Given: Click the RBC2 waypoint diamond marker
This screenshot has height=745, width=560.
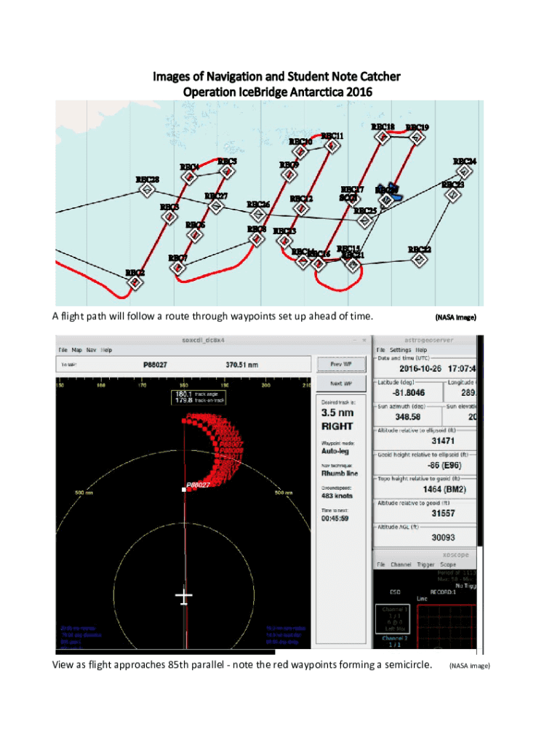Looking at the screenshot, I should [134, 282].
